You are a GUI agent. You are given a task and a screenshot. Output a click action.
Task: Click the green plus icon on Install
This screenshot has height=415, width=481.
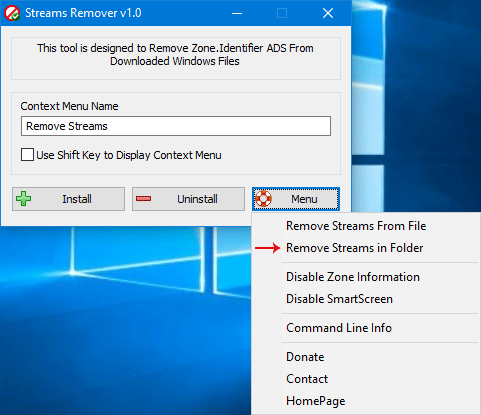coord(23,199)
